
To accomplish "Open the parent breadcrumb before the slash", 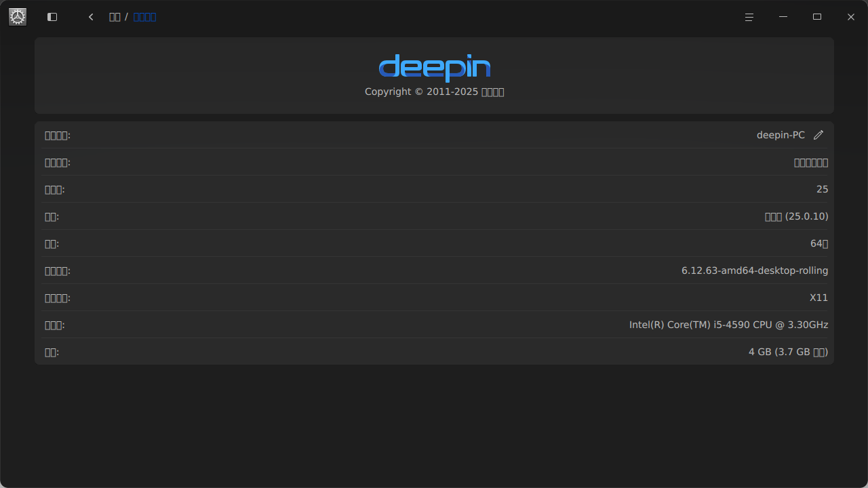I will click(115, 17).
